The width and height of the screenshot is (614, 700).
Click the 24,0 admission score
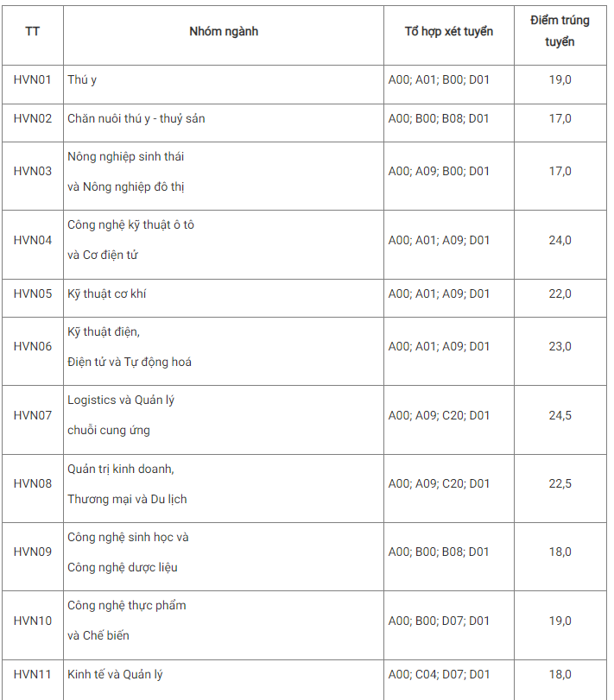pyautogui.click(x=560, y=240)
